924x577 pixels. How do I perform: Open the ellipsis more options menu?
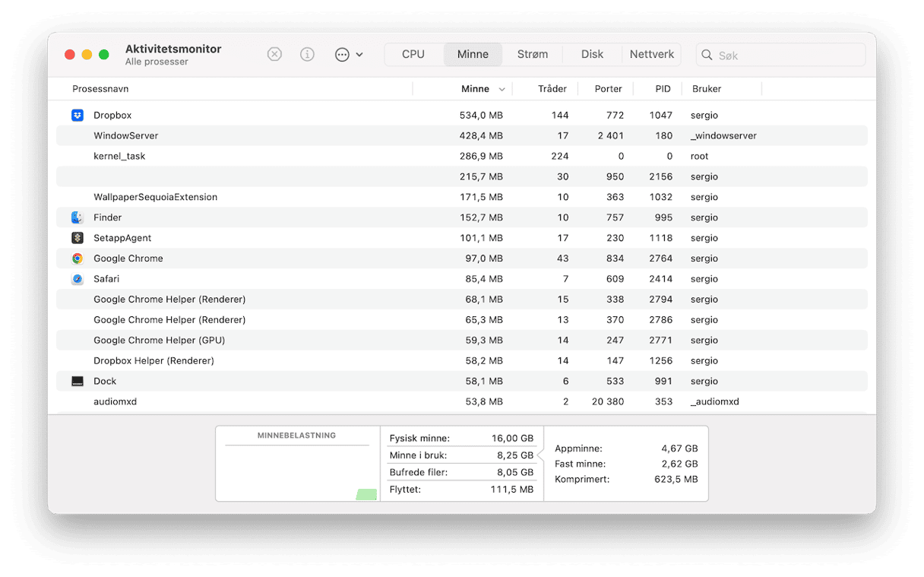tap(349, 55)
